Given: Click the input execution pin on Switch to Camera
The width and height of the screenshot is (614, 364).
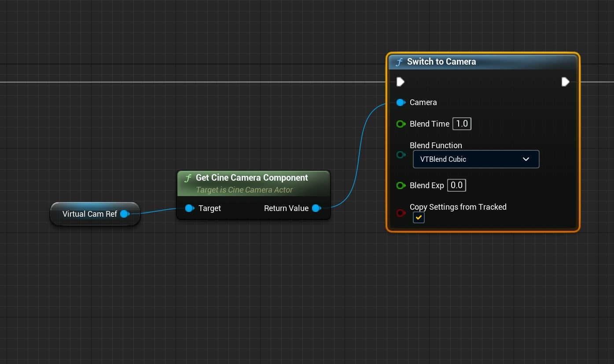Looking at the screenshot, I should click(x=400, y=82).
